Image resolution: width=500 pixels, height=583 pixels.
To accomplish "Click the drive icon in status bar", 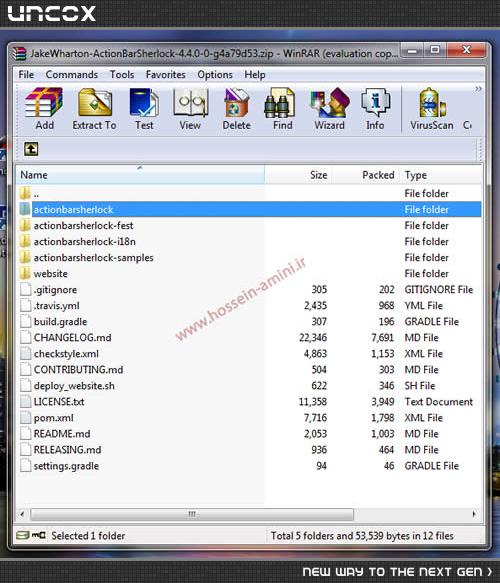I will tap(23, 535).
